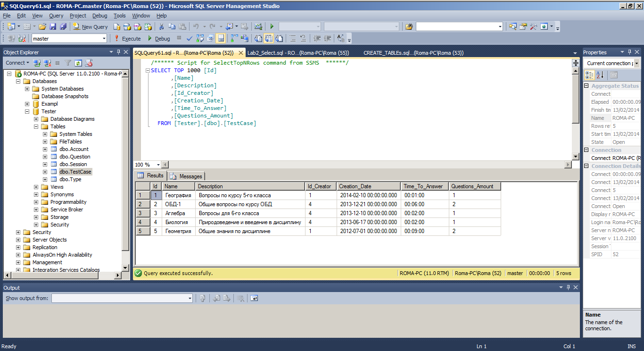Click the Analysis Services MDX Query icon
The image size is (644, 351).
(127, 27)
